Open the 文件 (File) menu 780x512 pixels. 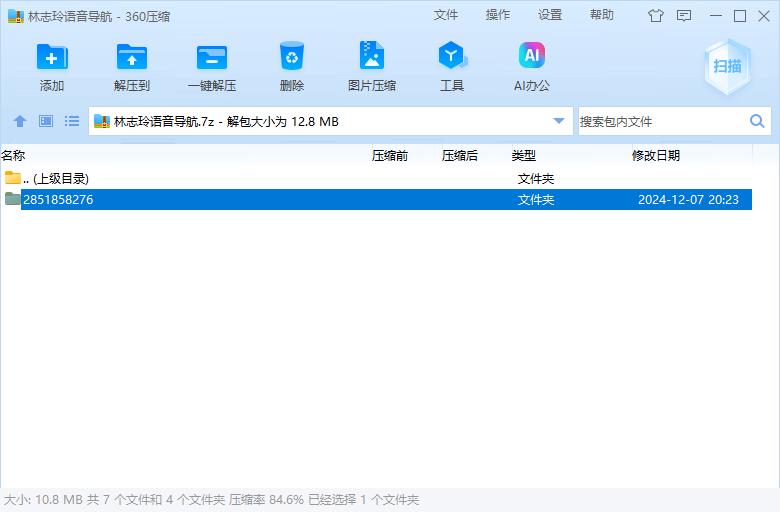coord(446,15)
